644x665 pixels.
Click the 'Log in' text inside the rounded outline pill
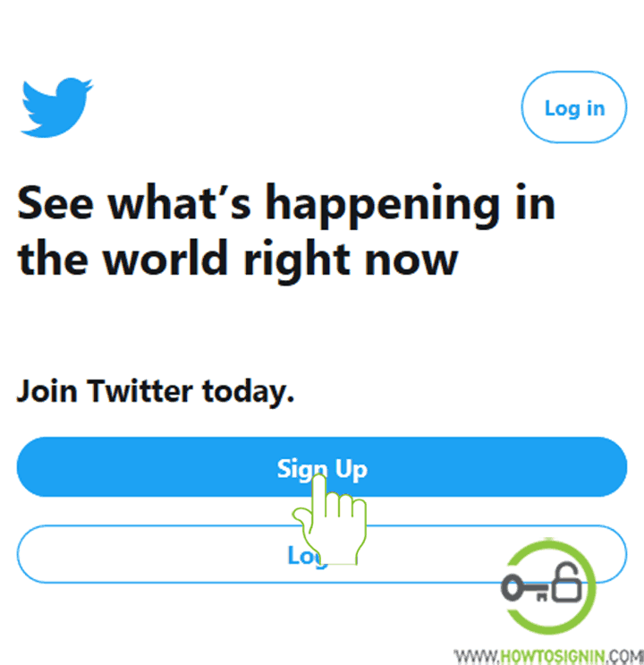[x=574, y=109]
